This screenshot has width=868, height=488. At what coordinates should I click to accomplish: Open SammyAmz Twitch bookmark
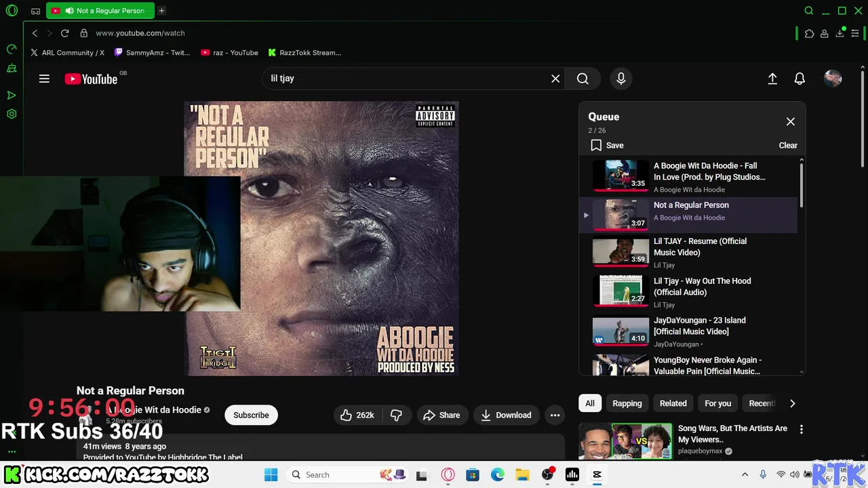(x=153, y=52)
